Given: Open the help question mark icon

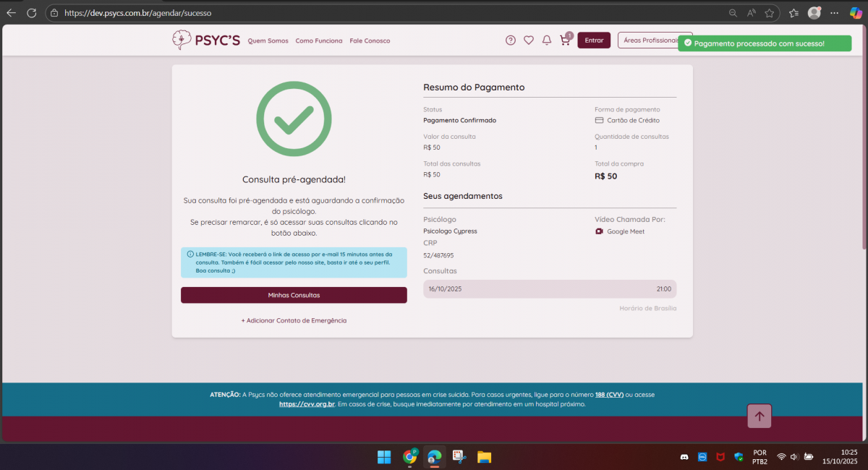Looking at the screenshot, I should (x=511, y=40).
